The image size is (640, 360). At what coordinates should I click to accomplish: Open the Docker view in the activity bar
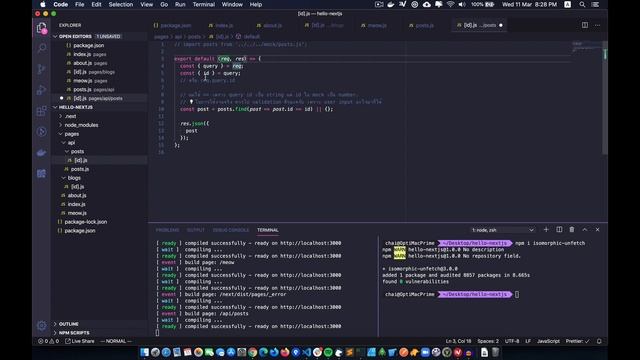click(41, 153)
